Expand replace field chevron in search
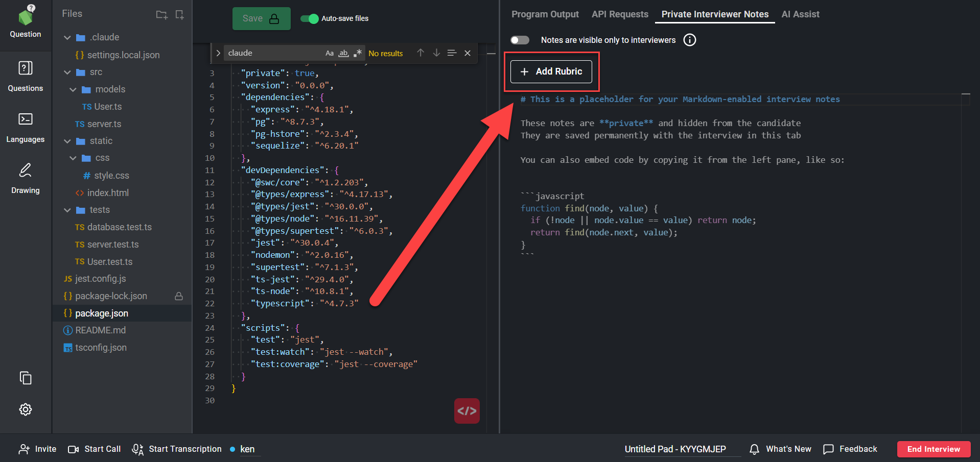Image resolution: width=980 pixels, height=462 pixels. pyautogui.click(x=218, y=53)
